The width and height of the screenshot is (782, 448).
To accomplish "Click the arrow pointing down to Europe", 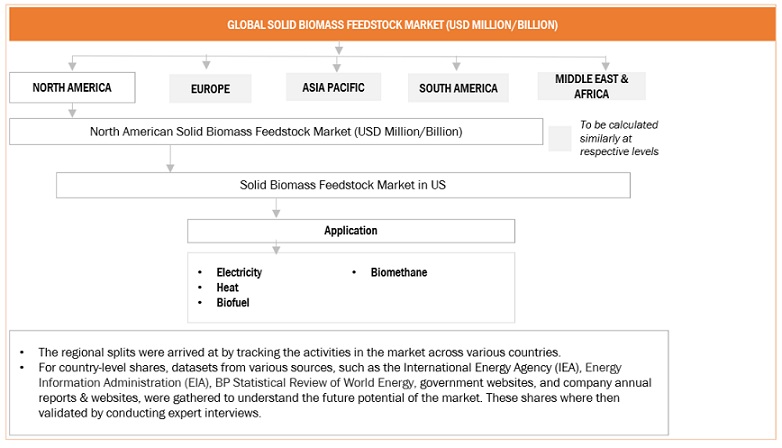I will click(x=207, y=62).
